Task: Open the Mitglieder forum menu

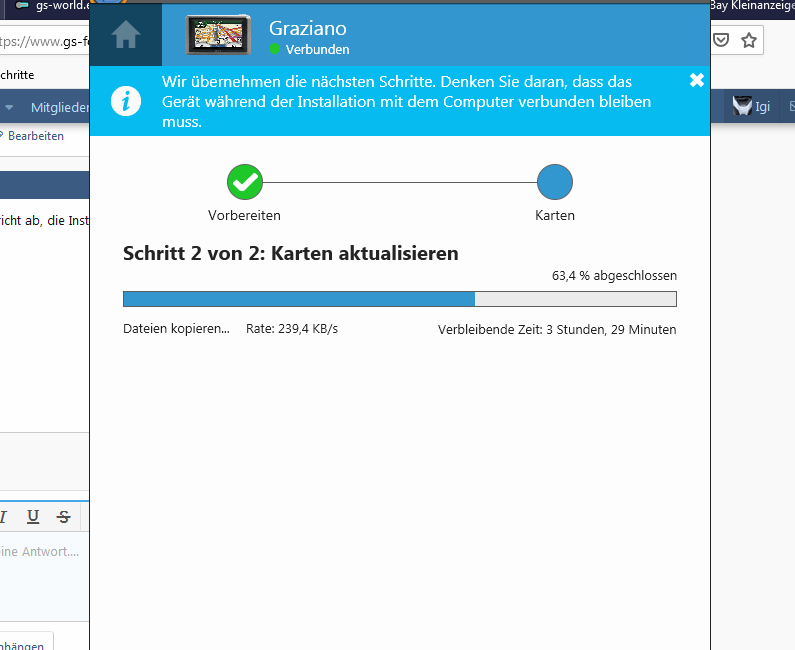Action: (59, 107)
